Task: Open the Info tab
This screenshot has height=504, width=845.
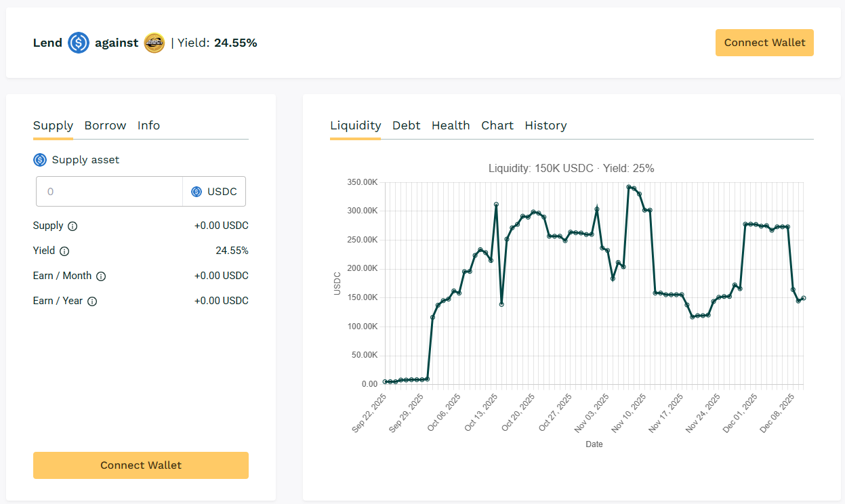Action: (x=148, y=125)
